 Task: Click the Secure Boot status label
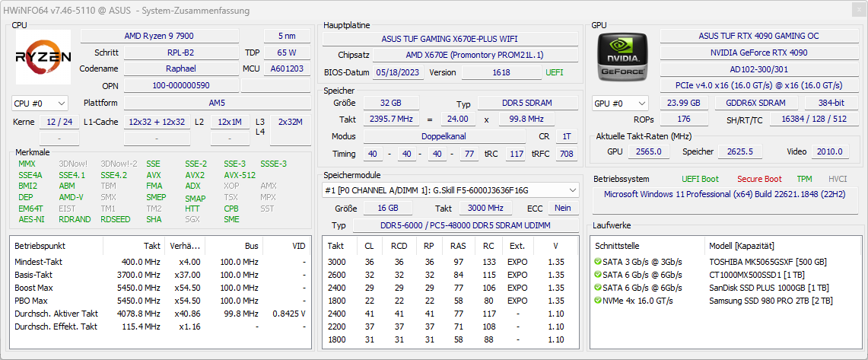(x=759, y=179)
